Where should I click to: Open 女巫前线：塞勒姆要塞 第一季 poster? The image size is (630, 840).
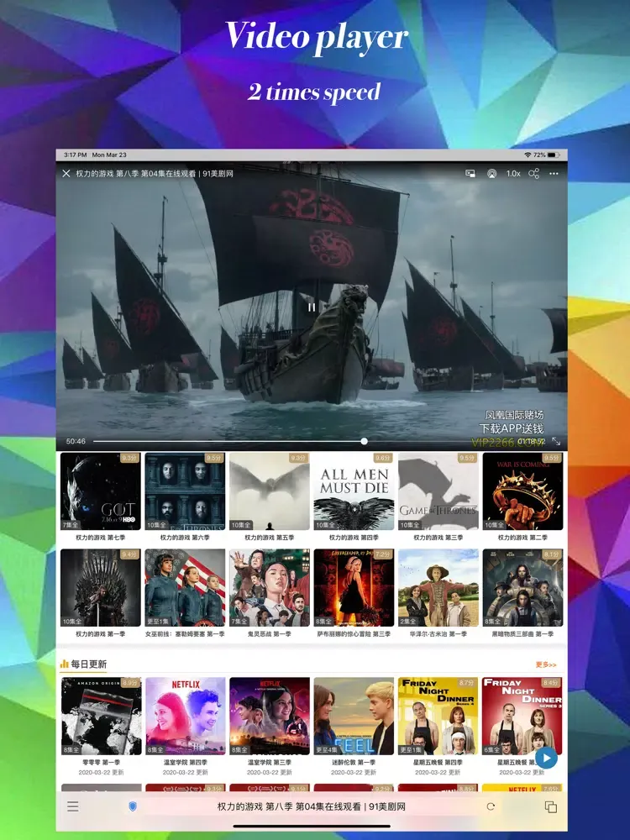185,588
